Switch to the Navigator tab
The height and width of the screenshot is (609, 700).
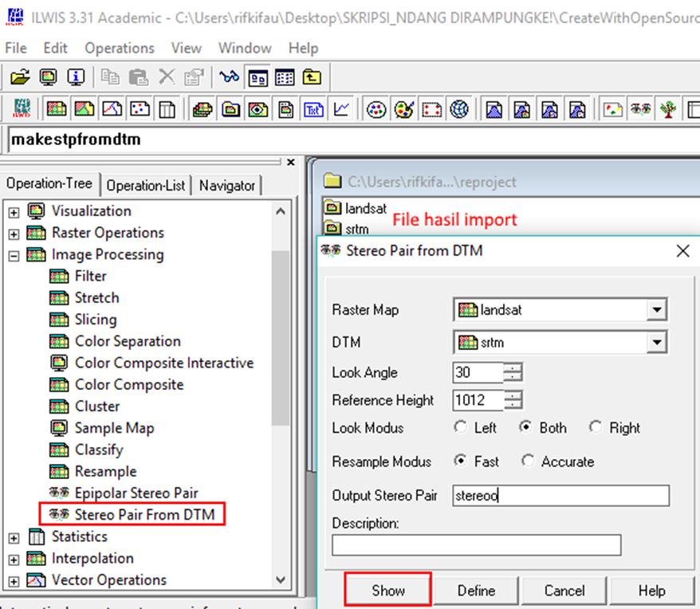227,185
